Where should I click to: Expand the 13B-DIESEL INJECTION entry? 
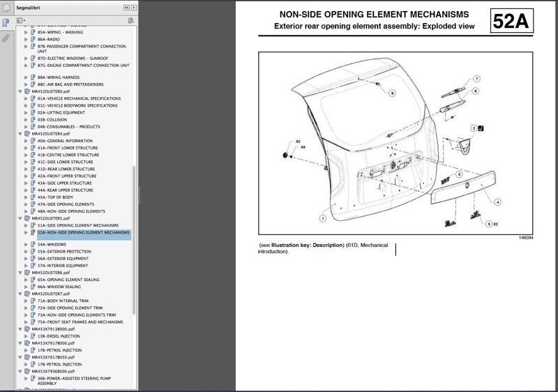pos(27,336)
